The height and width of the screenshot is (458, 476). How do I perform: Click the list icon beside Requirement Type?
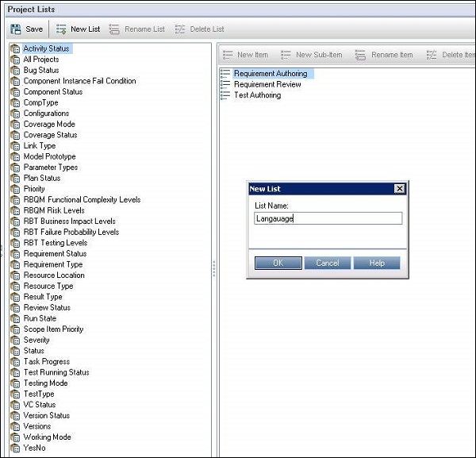pos(15,265)
